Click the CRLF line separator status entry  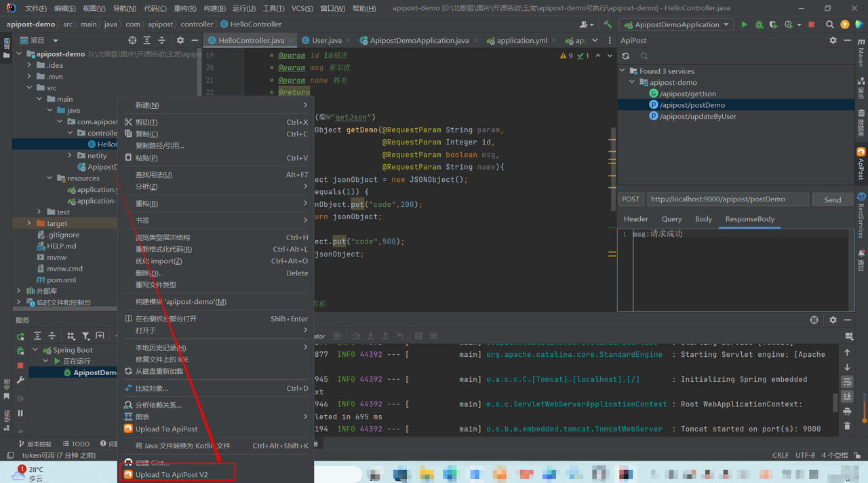[x=780, y=455]
